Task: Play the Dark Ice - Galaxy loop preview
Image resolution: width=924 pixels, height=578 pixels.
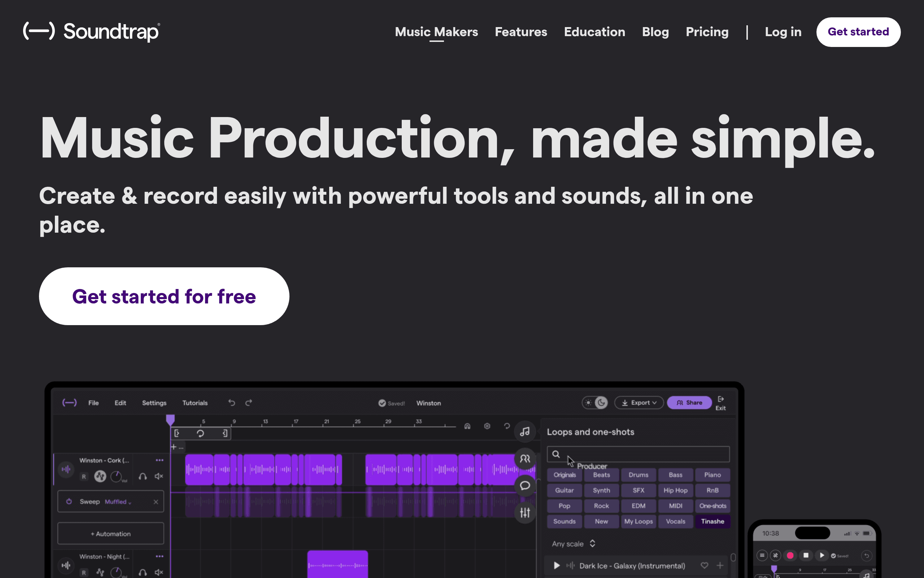Action: coord(557,565)
